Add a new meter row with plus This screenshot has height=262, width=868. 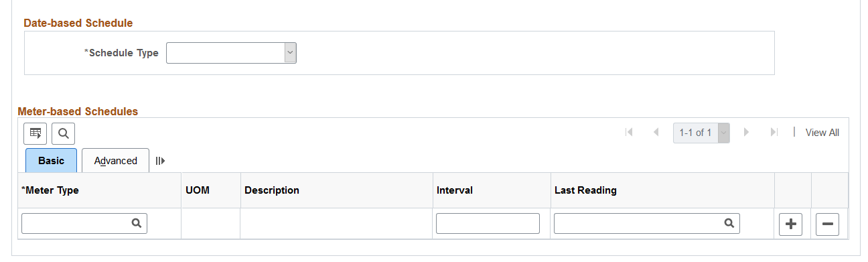[791, 224]
